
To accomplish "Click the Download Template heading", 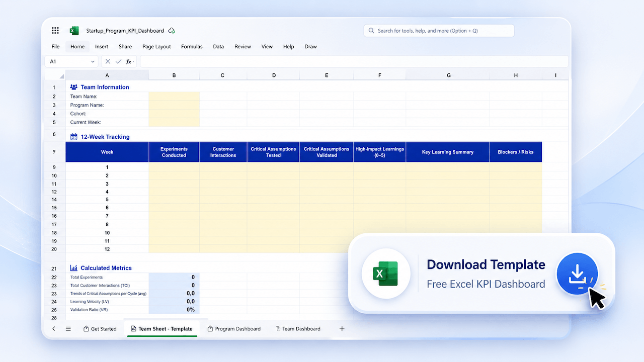I will coord(486,264).
